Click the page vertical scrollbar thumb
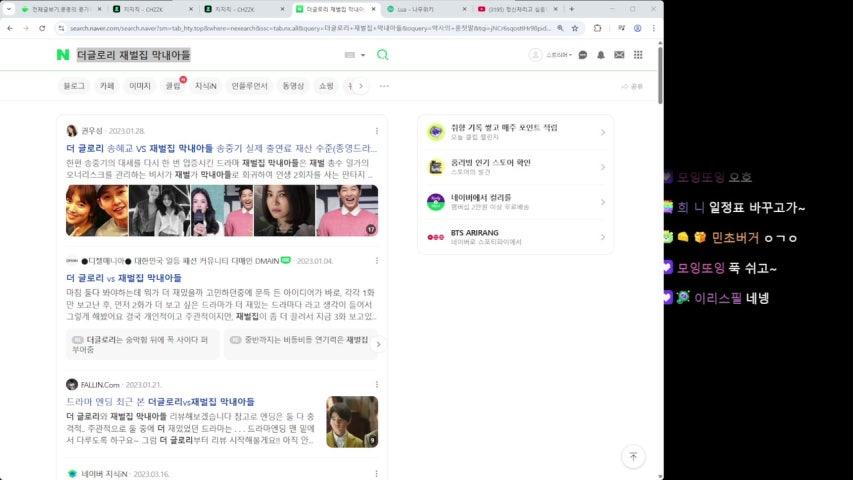The image size is (853, 480). tap(660, 75)
